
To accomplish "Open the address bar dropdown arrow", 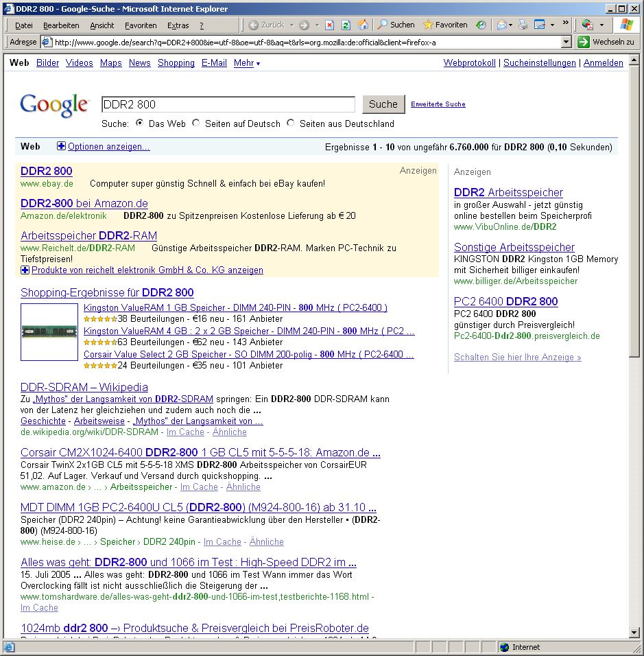I will [566, 43].
